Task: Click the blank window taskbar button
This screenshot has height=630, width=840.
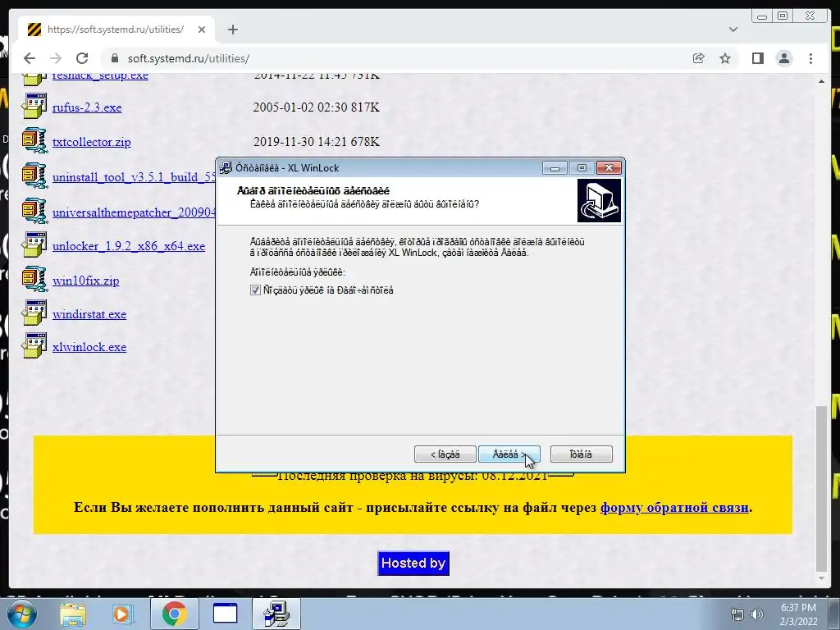Action: click(x=225, y=614)
